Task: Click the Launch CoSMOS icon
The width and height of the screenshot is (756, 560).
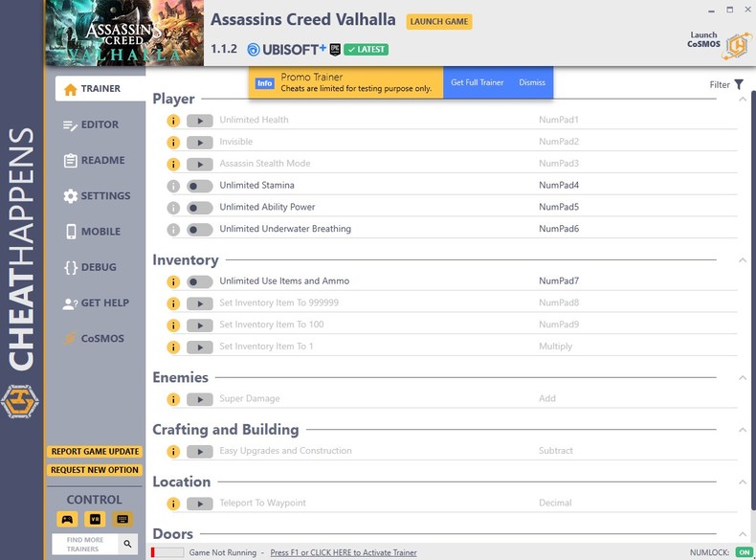Action: pyautogui.click(x=737, y=46)
